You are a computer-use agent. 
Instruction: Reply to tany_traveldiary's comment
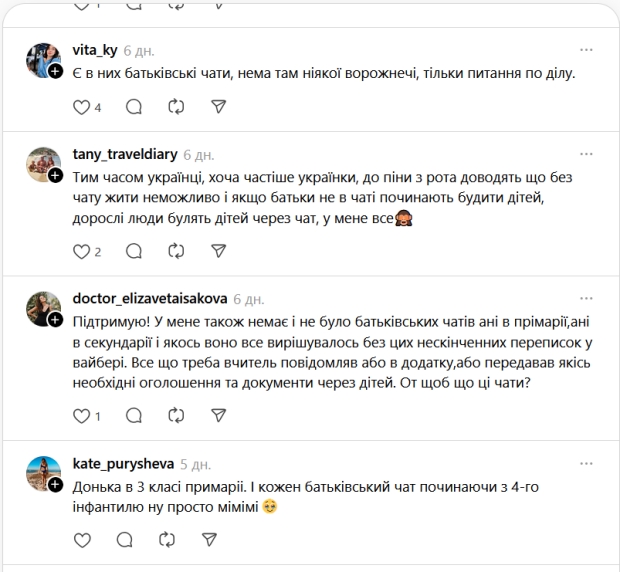135,252
